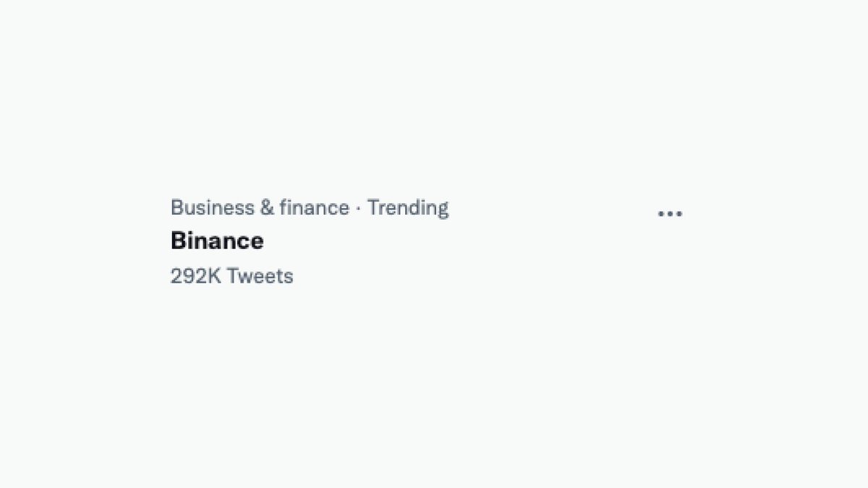Click the ampersand in Business & finance
868x488 pixels.
266,208
